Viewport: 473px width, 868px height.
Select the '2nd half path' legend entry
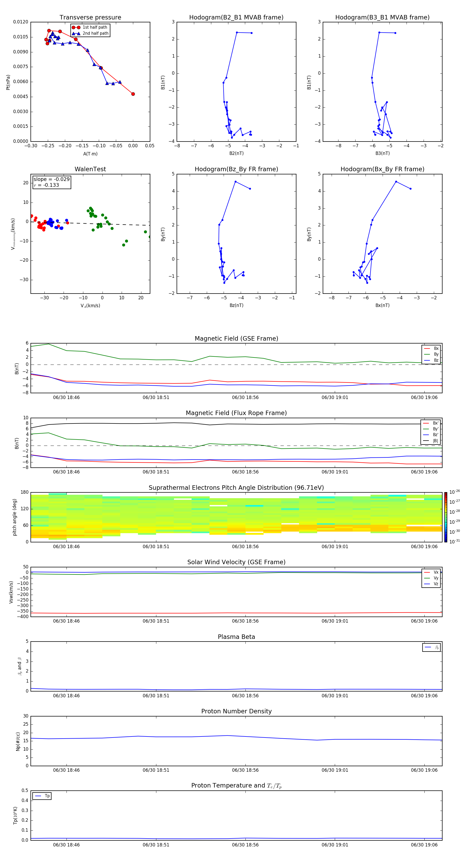tap(90, 33)
